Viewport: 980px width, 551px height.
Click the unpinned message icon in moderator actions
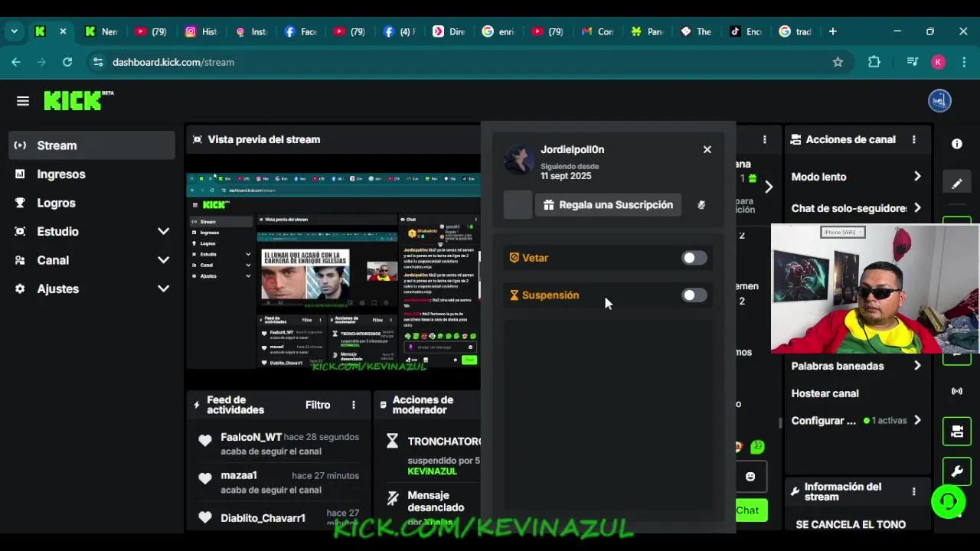393,498
